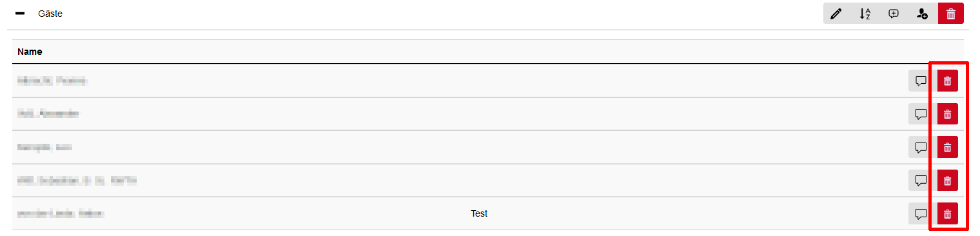Delete the third guest row
This screenshot has width=980, height=236.
(947, 147)
